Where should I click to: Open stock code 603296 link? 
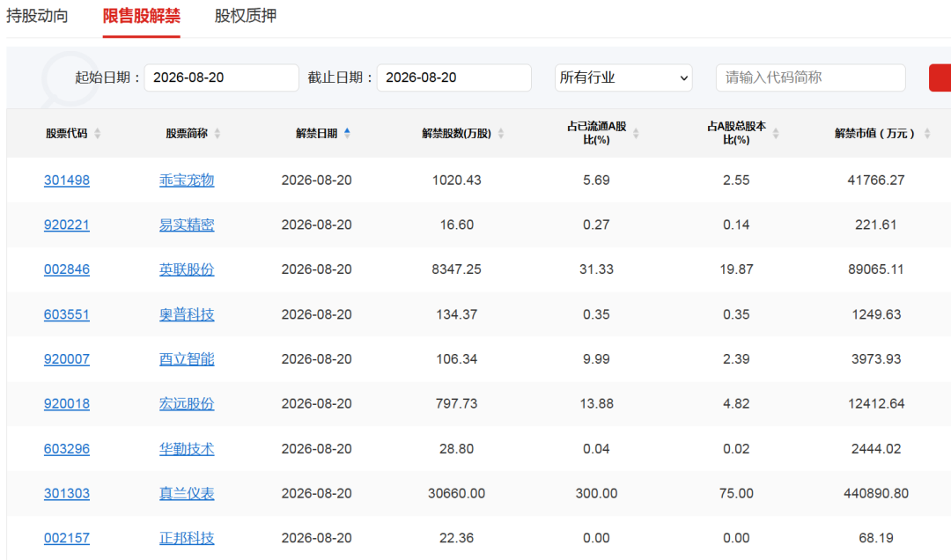(67, 449)
